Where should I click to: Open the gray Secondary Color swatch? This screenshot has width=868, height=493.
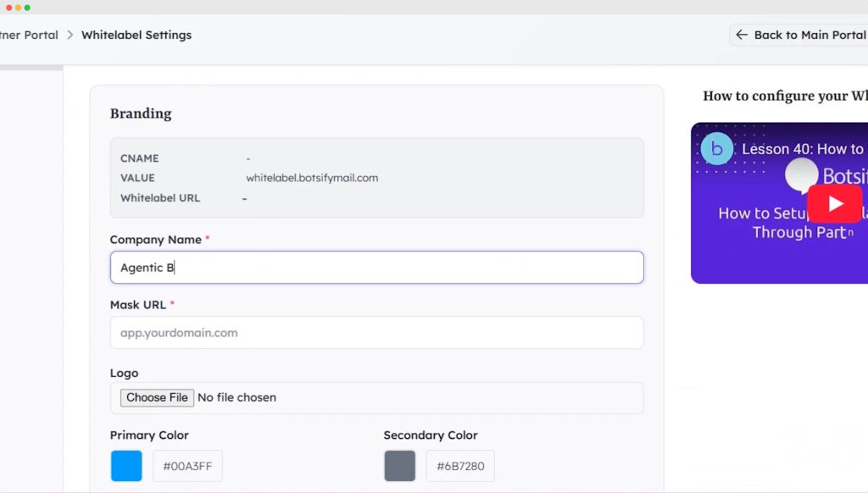click(x=400, y=466)
